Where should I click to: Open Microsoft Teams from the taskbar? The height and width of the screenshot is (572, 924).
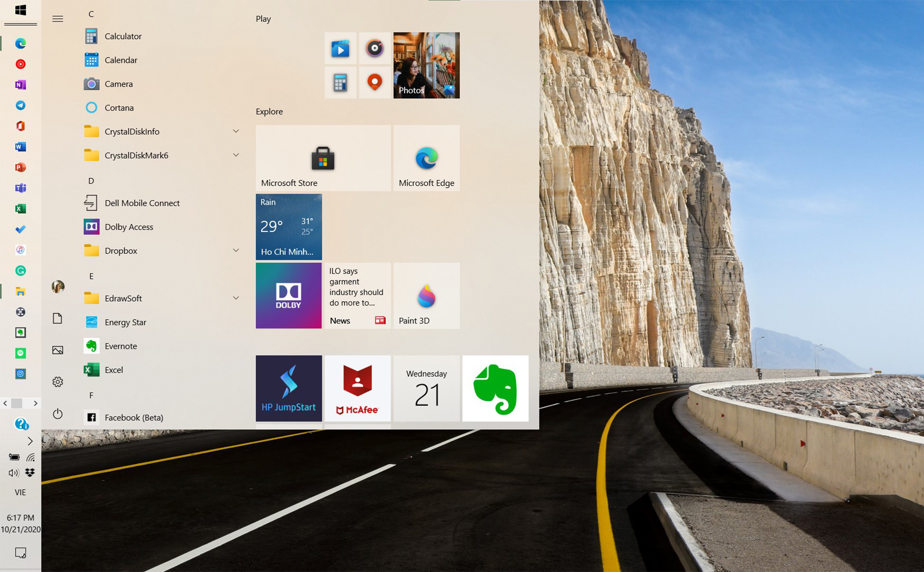tap(20, 188)
